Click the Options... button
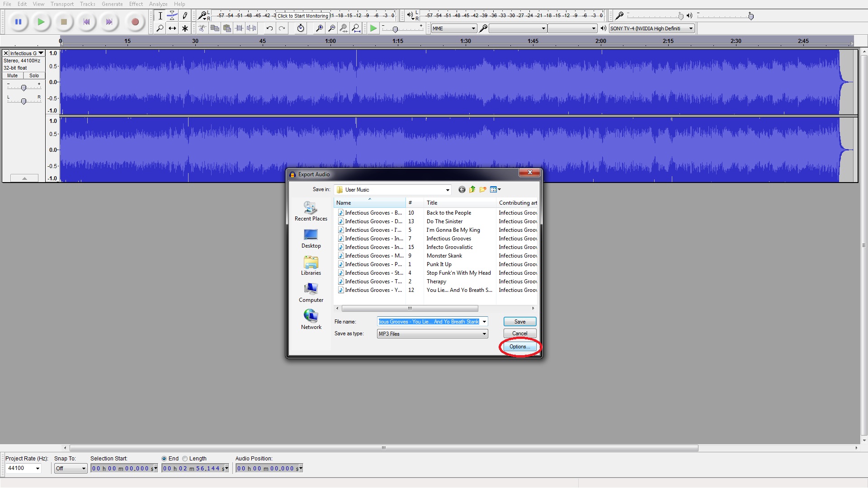 519,347
